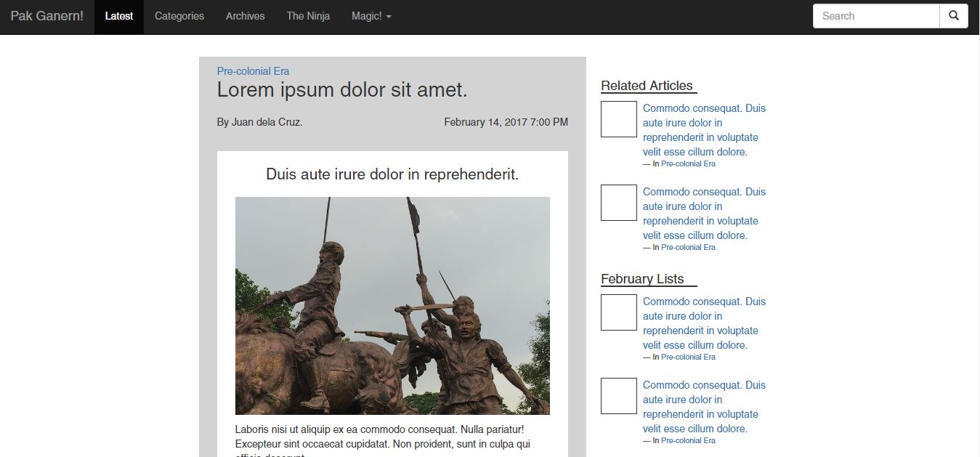Click first February Lists thumbnail box
The image size is (980, 457).
(x=619, y=312)
